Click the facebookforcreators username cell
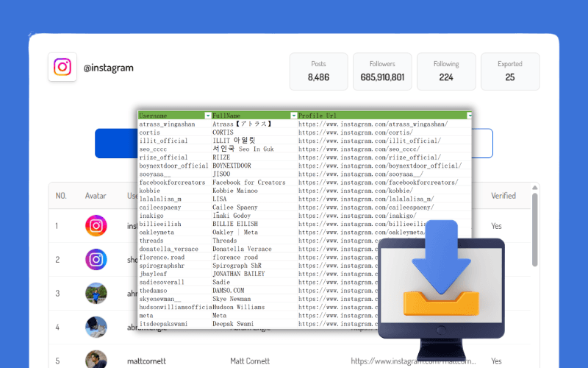 172,182
